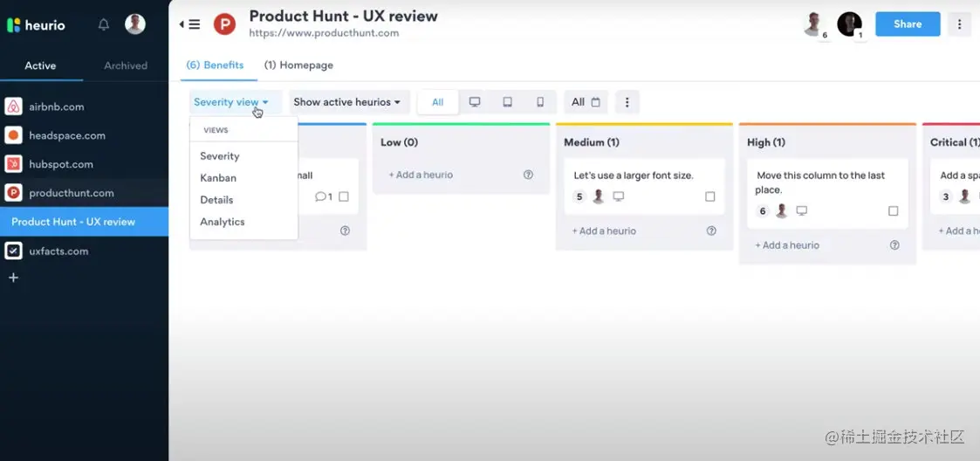Screen dimensions: 980x461
Task: Click the Product Hunt logo in header
Action: click(x=224, y=24)
